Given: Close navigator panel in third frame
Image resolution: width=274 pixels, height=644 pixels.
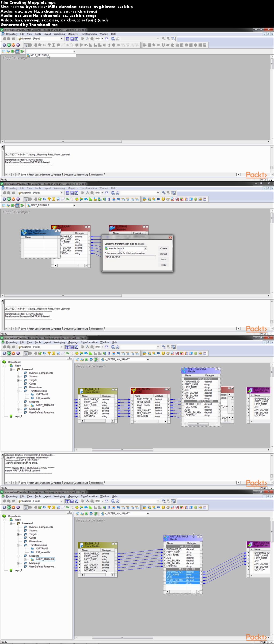Looking at the screenshot, I should [x=71, y=358].
